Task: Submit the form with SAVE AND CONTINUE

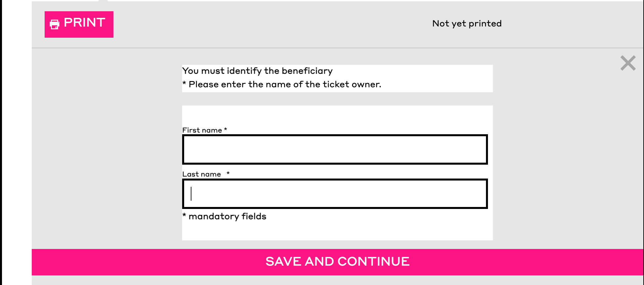Action: [x=338, y=262]
